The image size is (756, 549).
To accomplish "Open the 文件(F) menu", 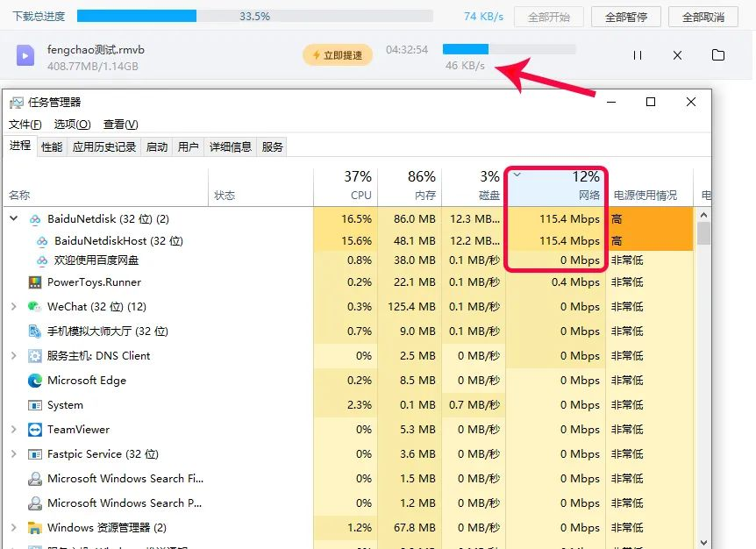I will tap(24, 124).
